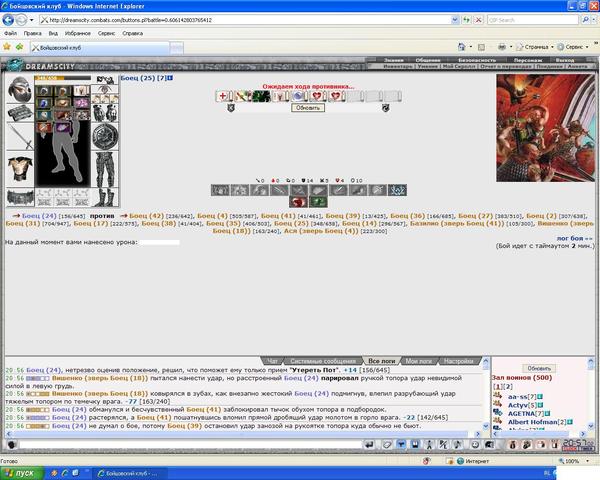Open player AGETNA[7] in the user list

click(526, 413)
